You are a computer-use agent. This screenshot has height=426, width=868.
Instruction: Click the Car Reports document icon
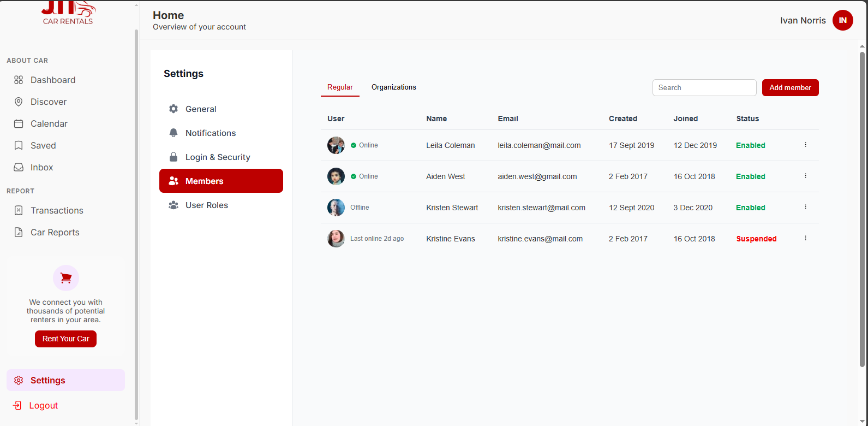(19, 232)
